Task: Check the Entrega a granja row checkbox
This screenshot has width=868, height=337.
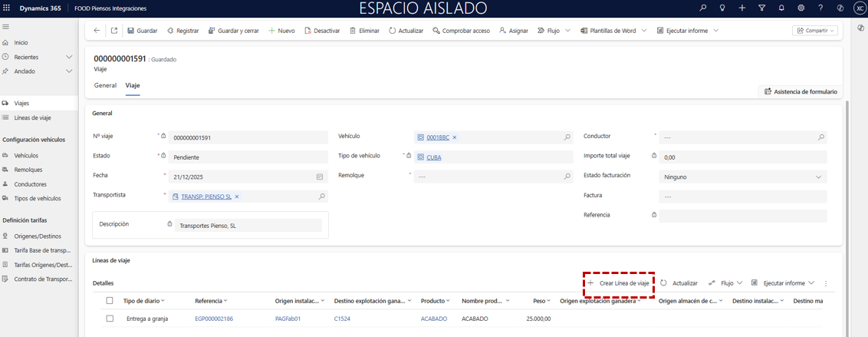Action: pyautogui.click(x=110, y=319)
